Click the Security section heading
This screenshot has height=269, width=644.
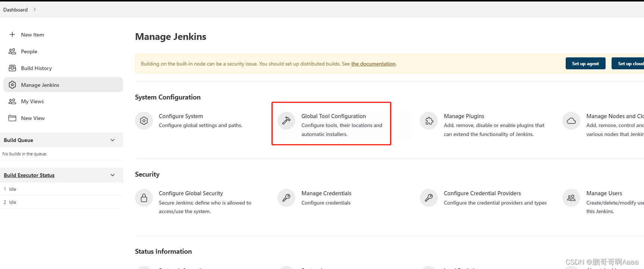tap(147, 174)
